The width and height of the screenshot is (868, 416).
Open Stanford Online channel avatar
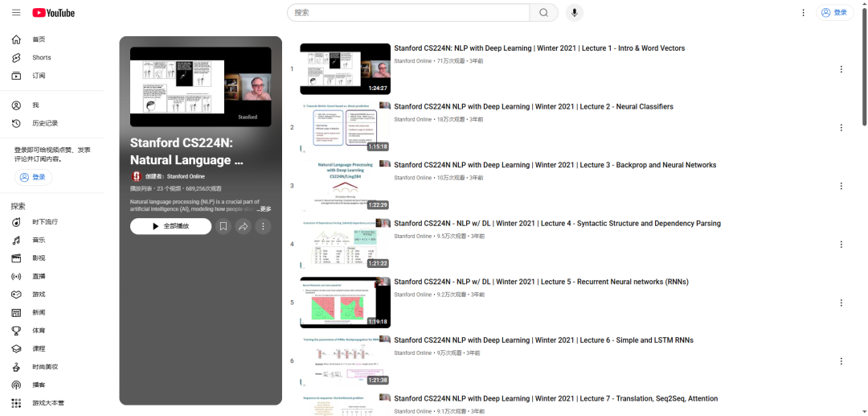136,177
